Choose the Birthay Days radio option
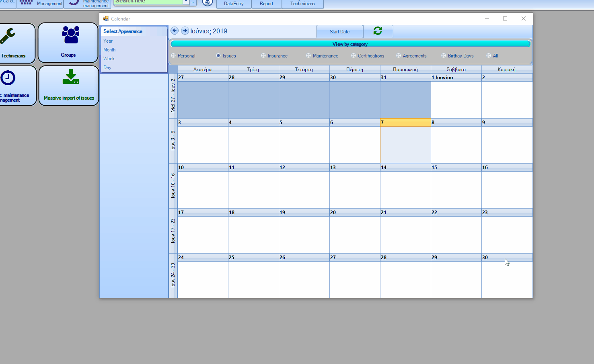Viewport: 594px width, 364px height. (x=444, y=56)
